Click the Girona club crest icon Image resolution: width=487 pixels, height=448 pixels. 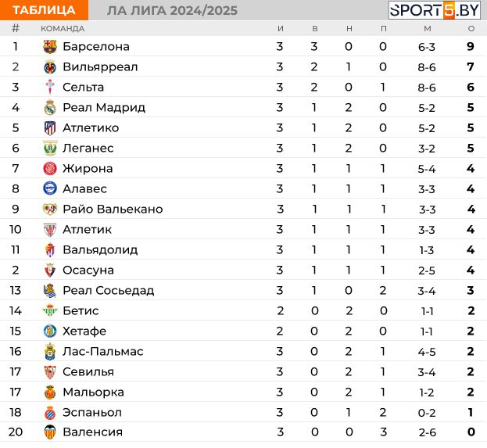tap(50, 169)
